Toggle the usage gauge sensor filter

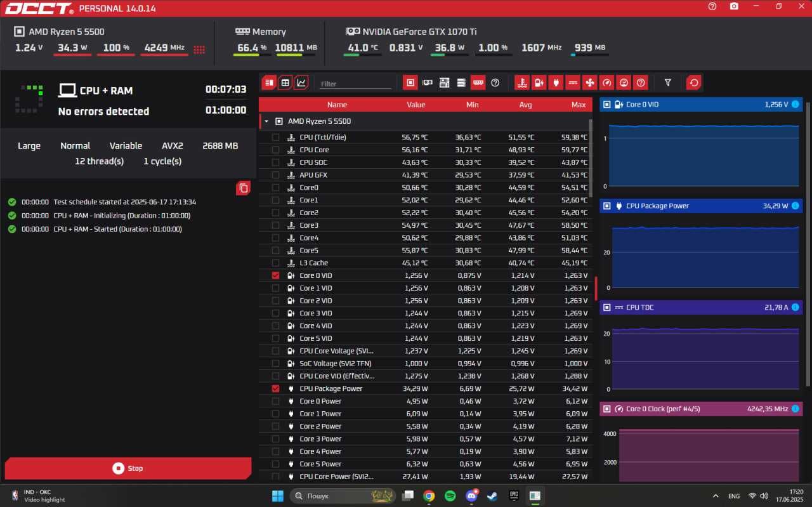[x=624, y=82]
